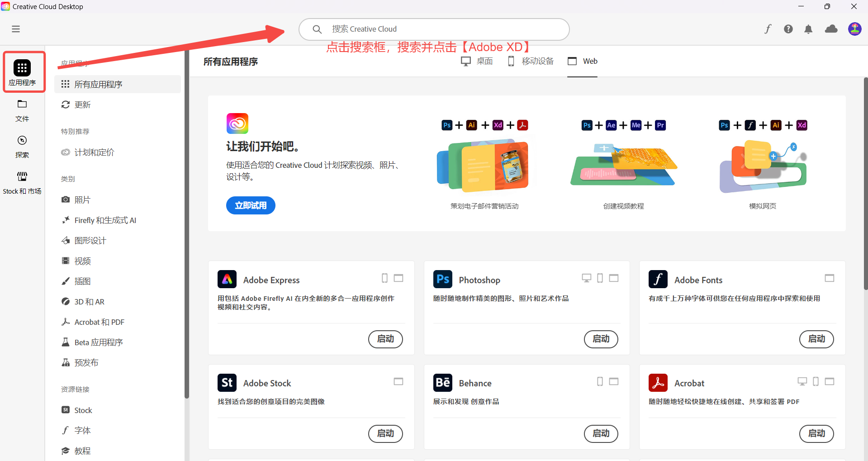Open the help question mark icon
868x461 pixels.
[x=788, y=29]
